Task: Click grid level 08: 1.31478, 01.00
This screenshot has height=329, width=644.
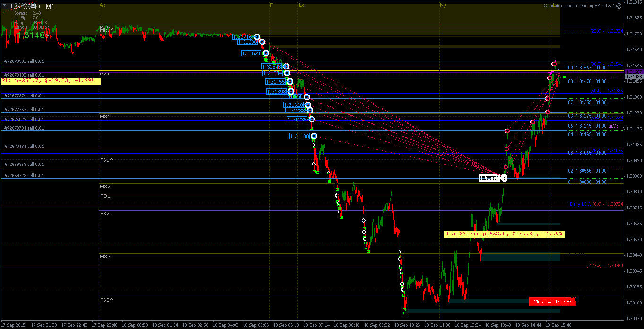Action: [587, 82]
